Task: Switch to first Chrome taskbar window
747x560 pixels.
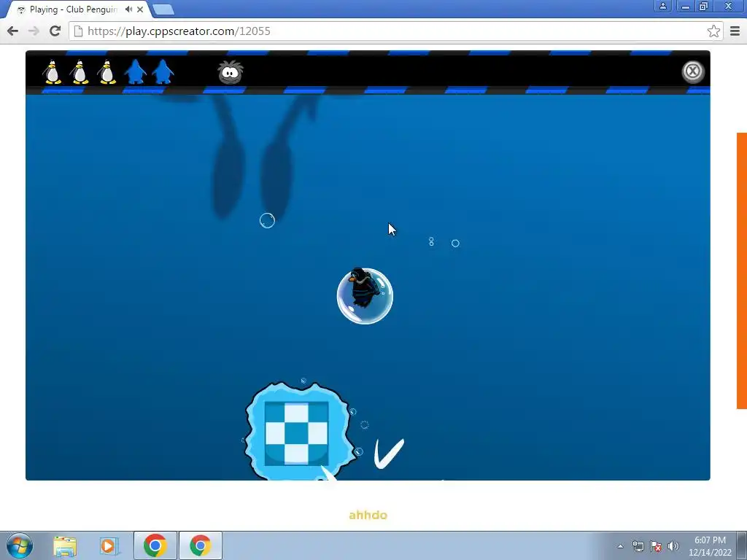Action: (155, 545)
